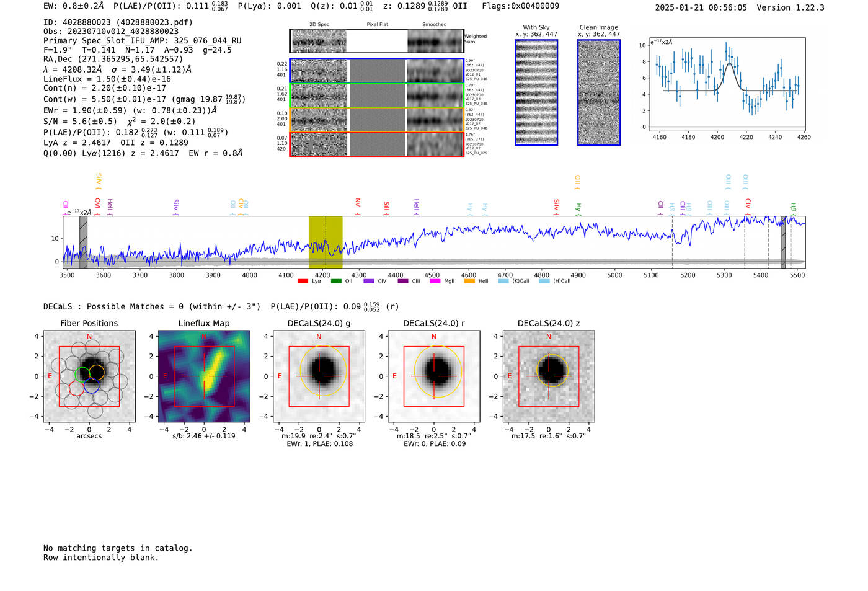The height and width of the screenshot is (591, 868).
Task: Click the 2025-01-21 00:56:05 timestamp
Action: (x=701, y=7)
